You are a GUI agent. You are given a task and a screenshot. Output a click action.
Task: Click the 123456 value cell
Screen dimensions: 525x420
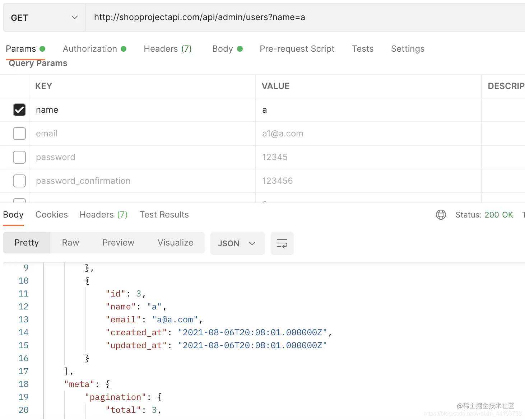coord(368,181)
